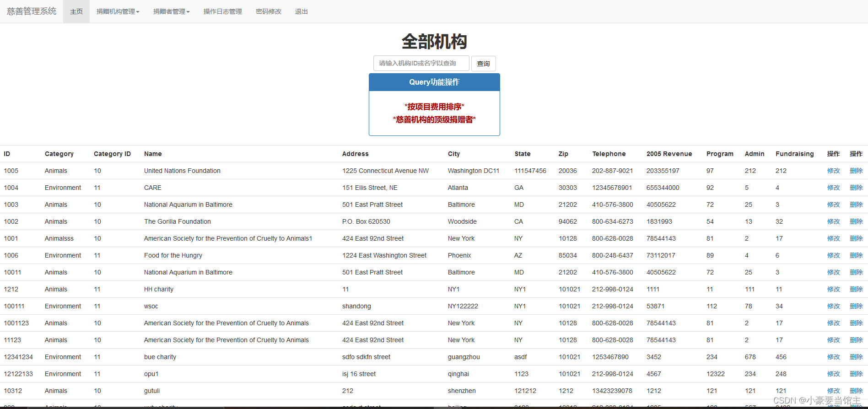Click 删除 for organization ID 11123
868x409 pixels.
(856, 340)
